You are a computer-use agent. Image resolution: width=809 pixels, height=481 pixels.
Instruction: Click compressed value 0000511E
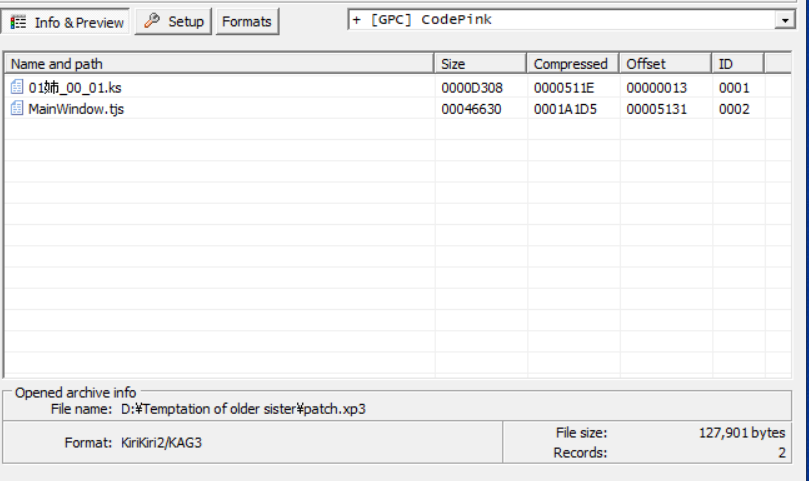(x=564, y=88)
